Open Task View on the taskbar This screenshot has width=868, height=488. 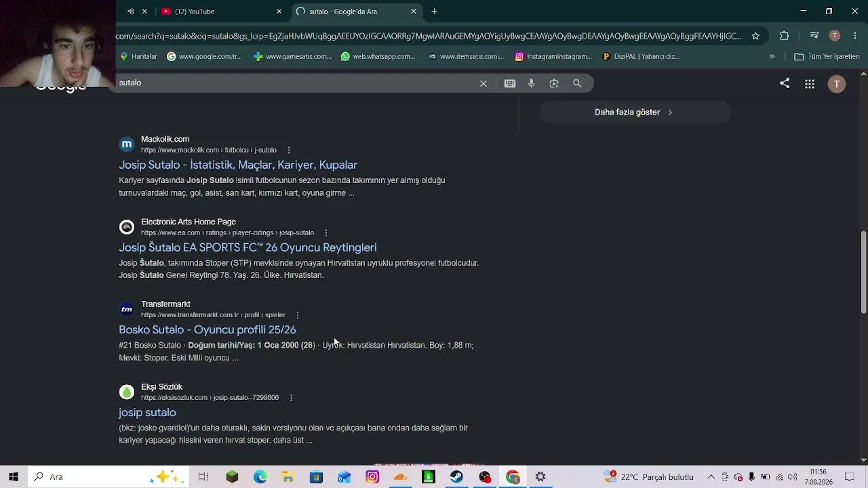pos(203,476)
